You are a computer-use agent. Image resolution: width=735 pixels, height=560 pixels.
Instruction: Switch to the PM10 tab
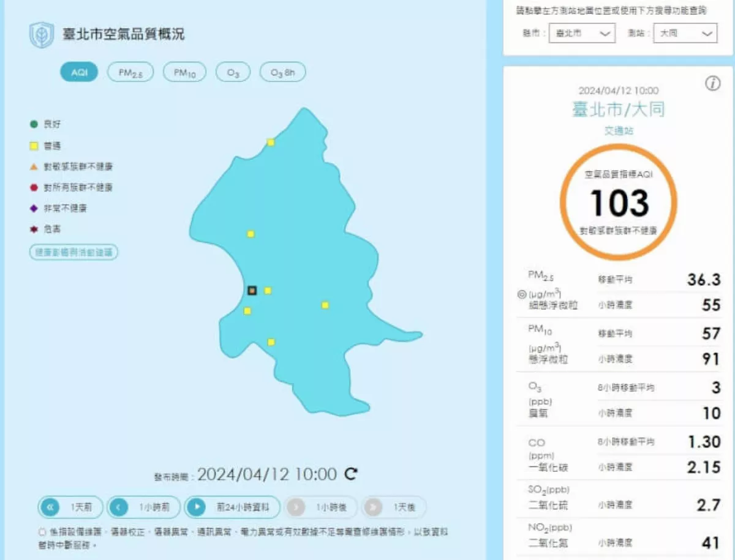(x=184, y=72)
